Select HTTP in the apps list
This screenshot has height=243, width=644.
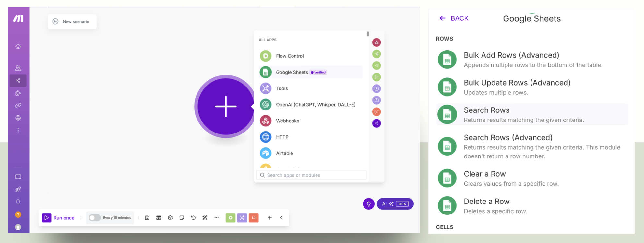coord(311,137)
